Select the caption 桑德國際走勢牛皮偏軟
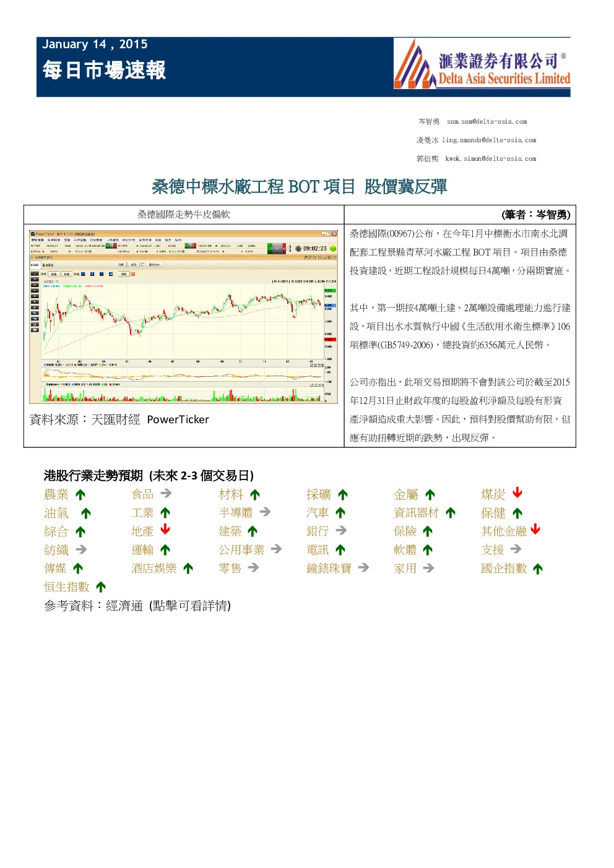 click(184, 215)
